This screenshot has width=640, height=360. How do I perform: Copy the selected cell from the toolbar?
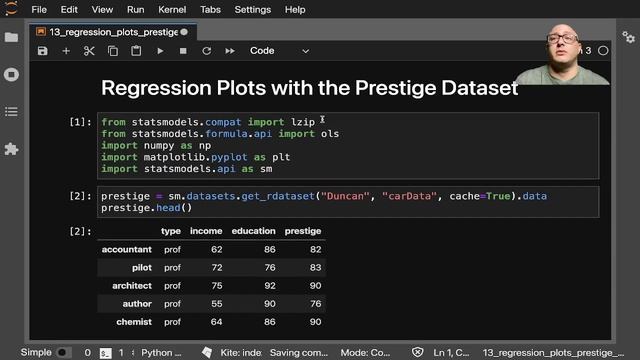(113, 51)
